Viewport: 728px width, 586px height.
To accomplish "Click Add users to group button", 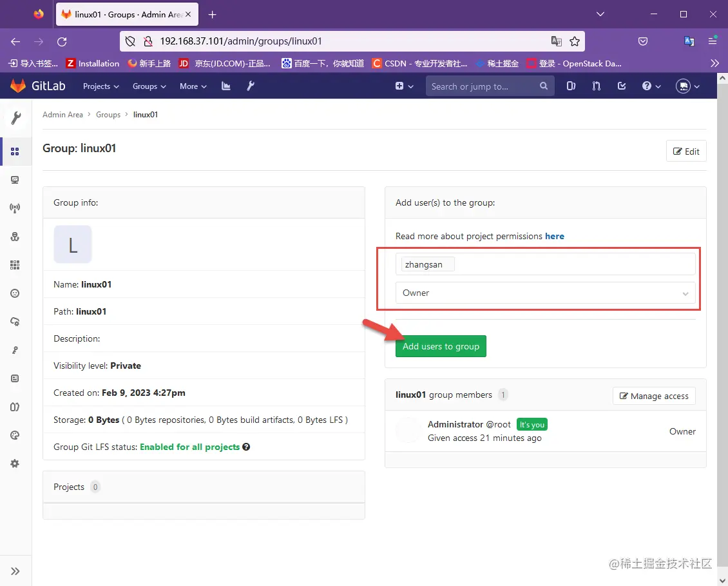I will [x=441, y=346].
